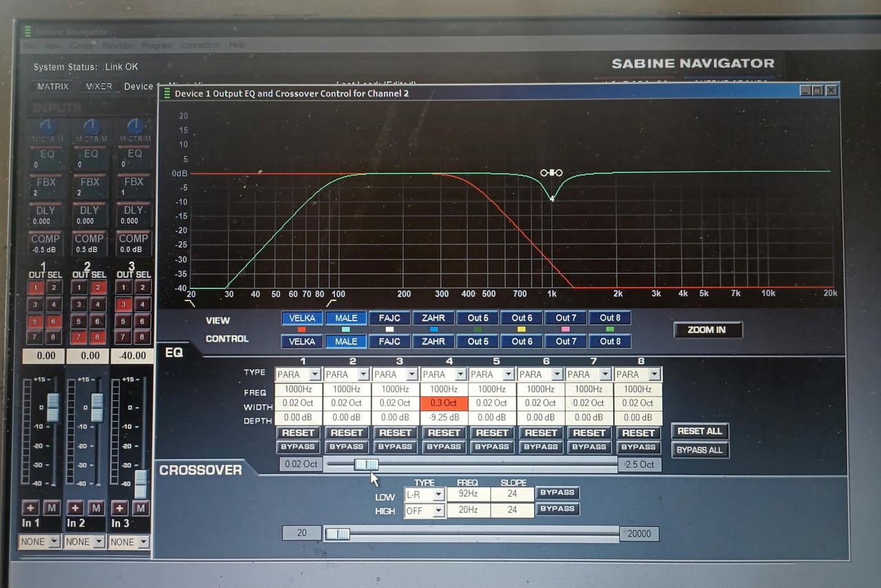Switch to the MATRIX tab

click(x=53, y=87)
